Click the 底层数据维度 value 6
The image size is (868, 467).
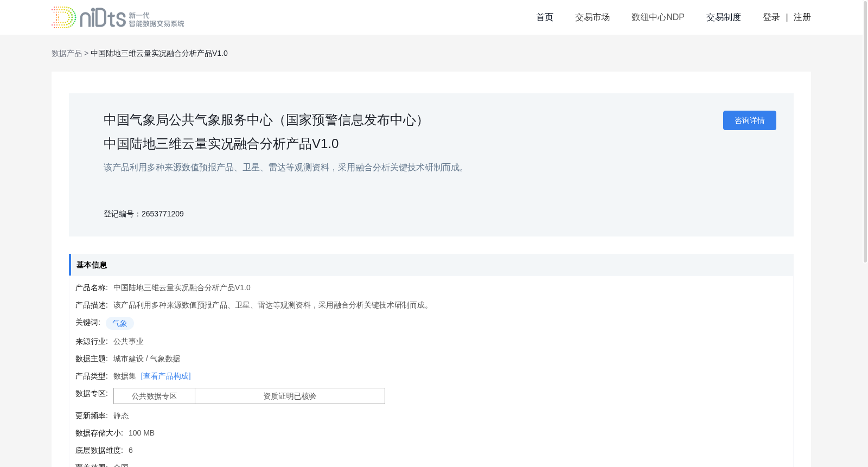click(131, 450)
